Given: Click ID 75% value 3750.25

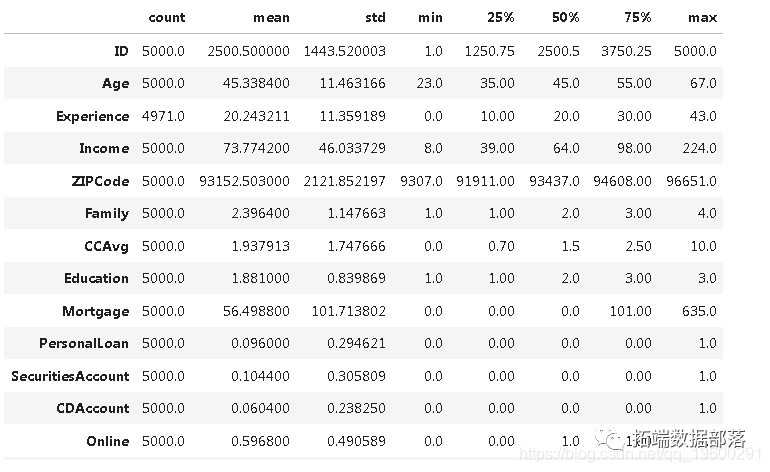Looking at the screenshot, I should tap(627, 51).
